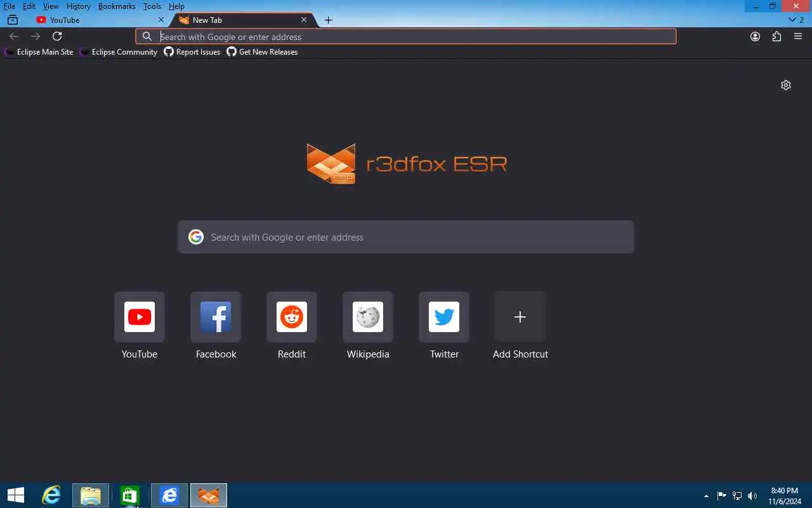This screenshot has height=508, width=812.
Task: Click the Google logo in search box
Action: click(196, 237)
